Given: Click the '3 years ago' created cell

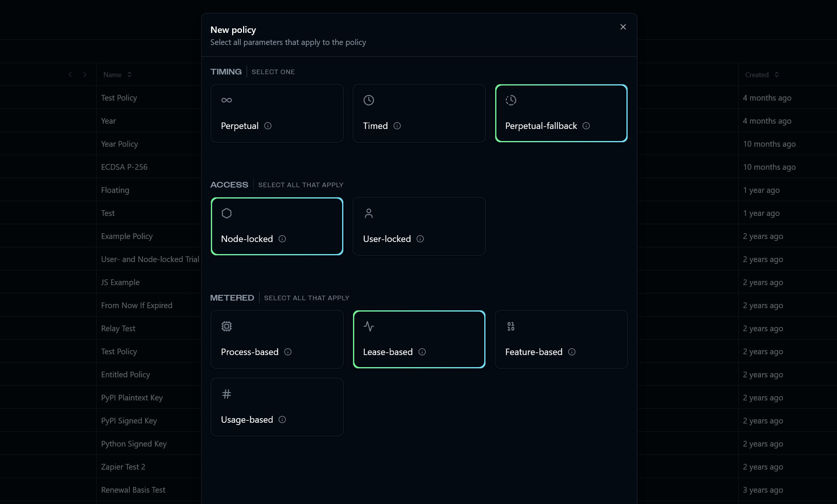Looking at the screenshot, I should [763, 490].
